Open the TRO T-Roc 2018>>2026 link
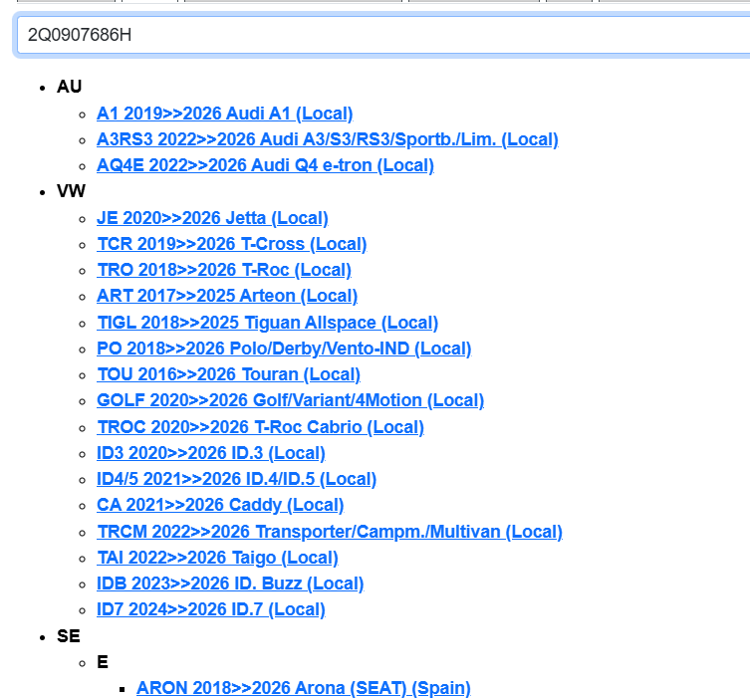Image resolution: width=750 pixels, height=700 pixels. click(x=223, y=270)
